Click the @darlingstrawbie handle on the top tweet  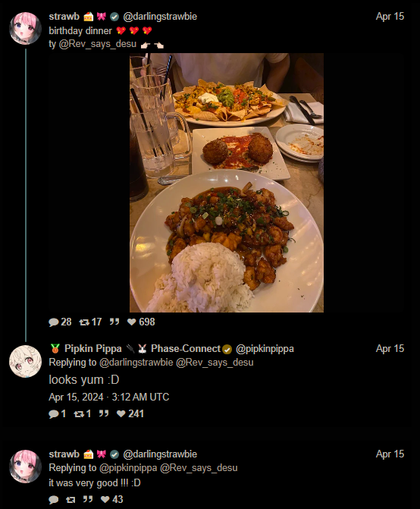[x=160, y=17]
